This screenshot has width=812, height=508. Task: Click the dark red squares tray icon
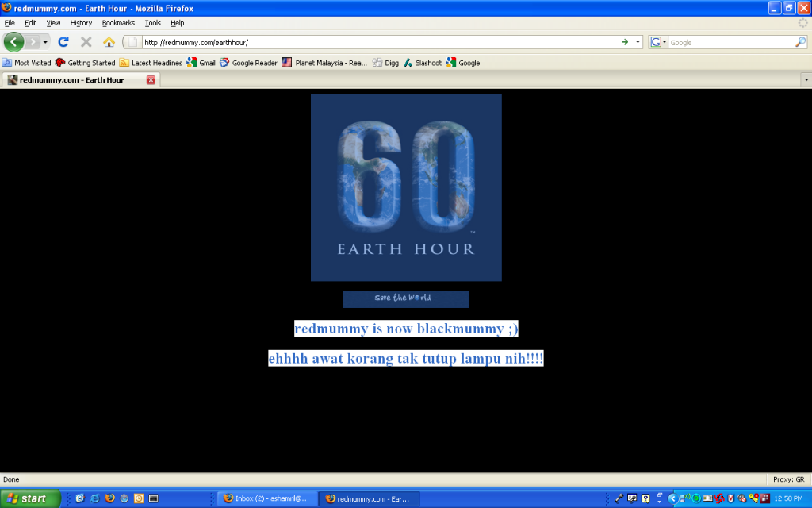[x=765, y=498]
